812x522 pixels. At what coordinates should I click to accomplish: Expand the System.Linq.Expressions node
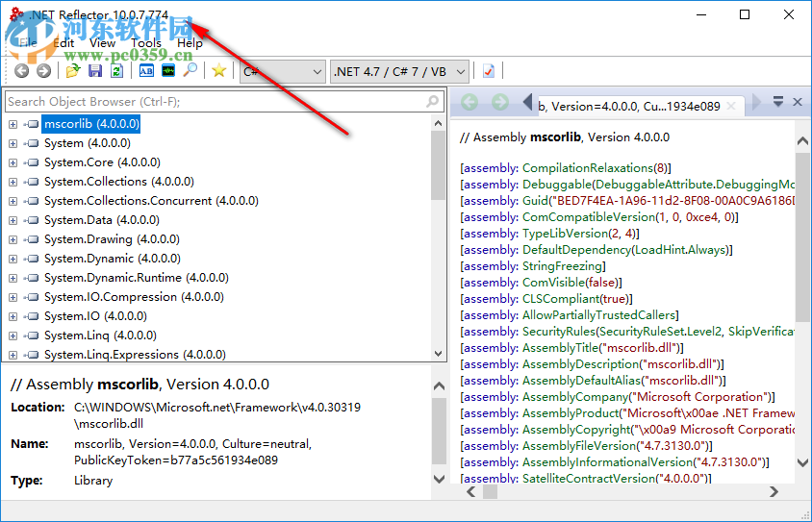[x=13, y=355]
